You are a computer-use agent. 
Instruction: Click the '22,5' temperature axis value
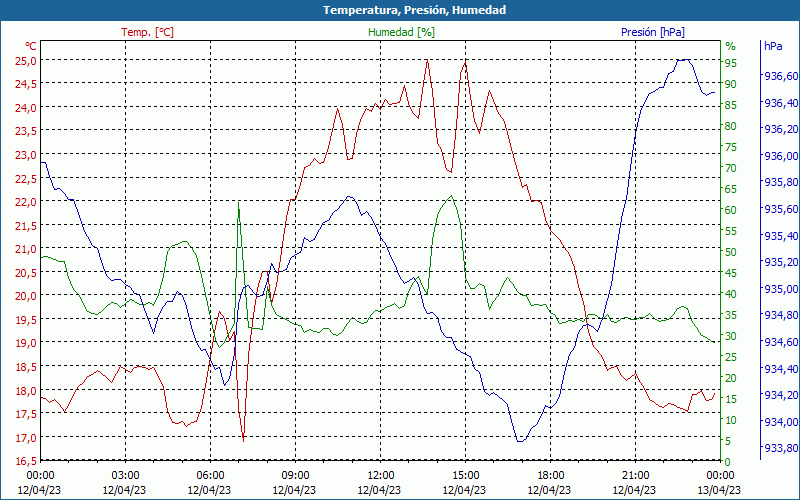click(x=25, y=179)
